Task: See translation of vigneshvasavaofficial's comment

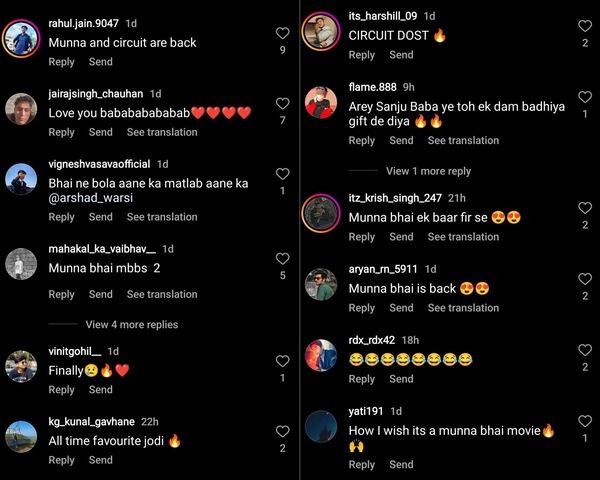Action: [x=162, y=217]
